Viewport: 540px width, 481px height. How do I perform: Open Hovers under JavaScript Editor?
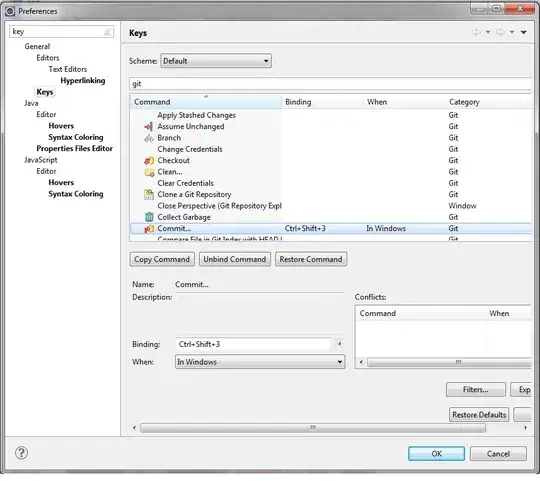click(61, 182)
